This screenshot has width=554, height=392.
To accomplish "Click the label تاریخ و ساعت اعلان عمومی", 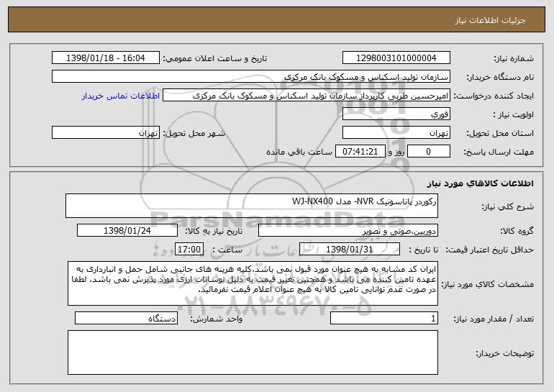I will point(215,59).
